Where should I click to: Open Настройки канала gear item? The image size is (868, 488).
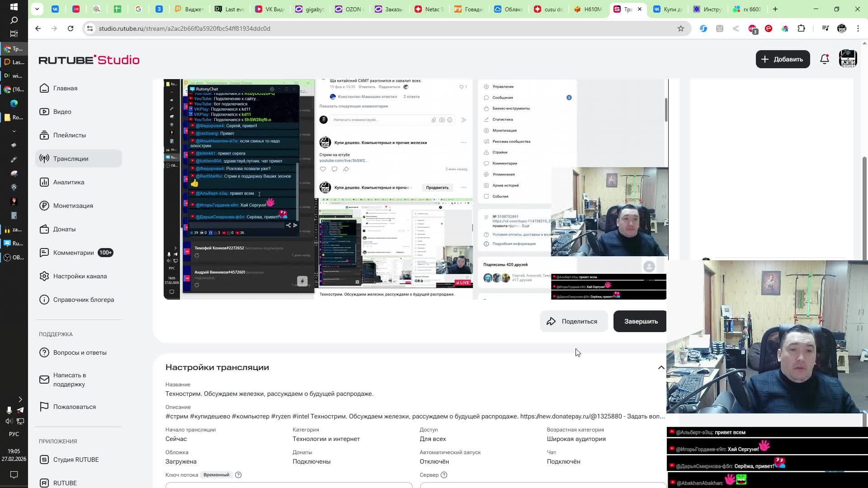click(x=80, y=276)
